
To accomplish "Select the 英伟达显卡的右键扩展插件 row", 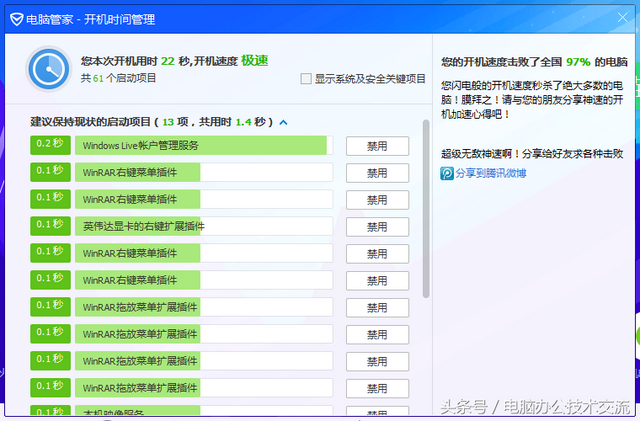I will 204,226.
